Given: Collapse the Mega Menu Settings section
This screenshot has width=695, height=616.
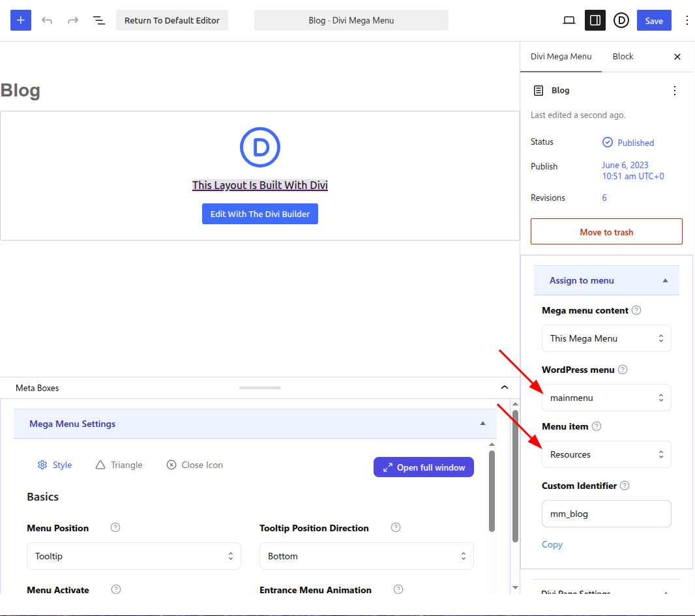Looking at the screenshot, I should tap(256, 424).
